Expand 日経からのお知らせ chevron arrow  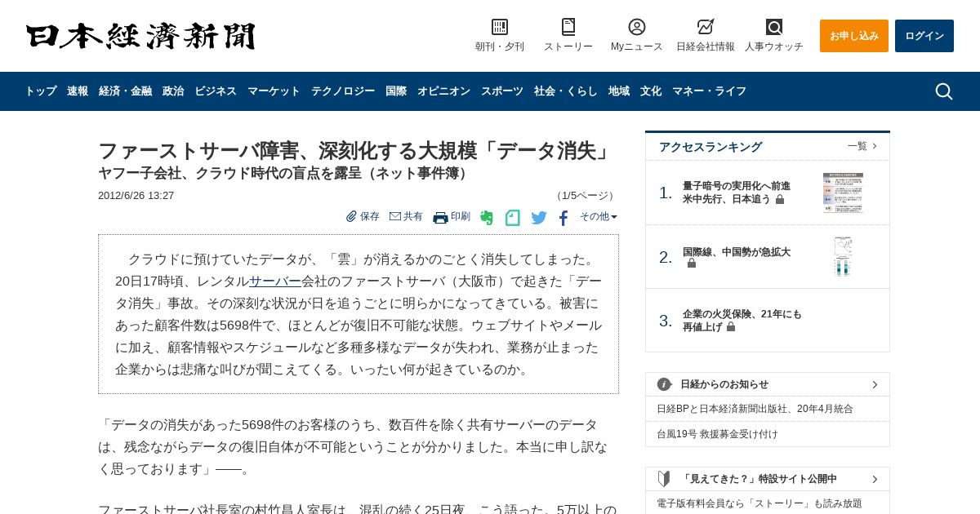click(x=875, y=384)
